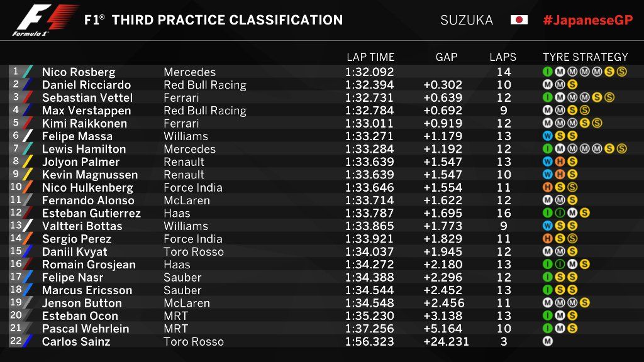Click Max Verstappen's lap time 1:32.784

369,110
